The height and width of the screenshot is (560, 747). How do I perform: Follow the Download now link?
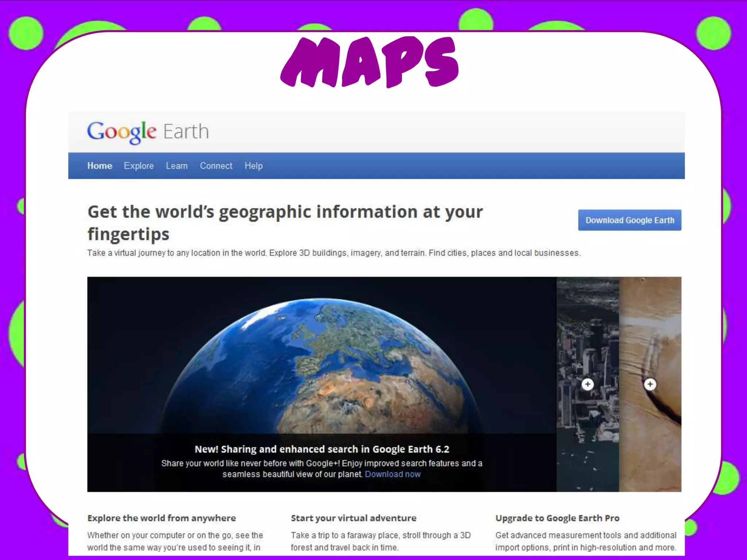coord(392,474)
